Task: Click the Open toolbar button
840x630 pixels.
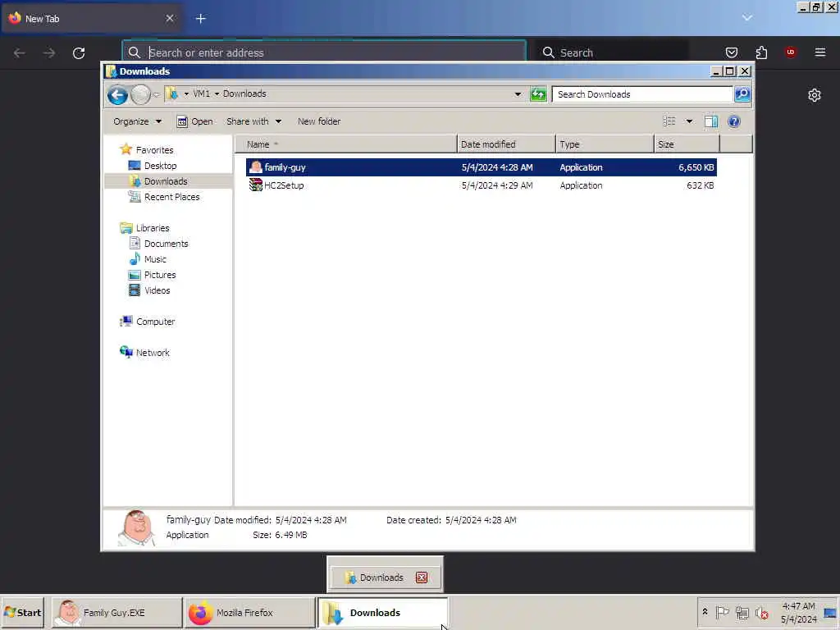Action: coord(194,121)
